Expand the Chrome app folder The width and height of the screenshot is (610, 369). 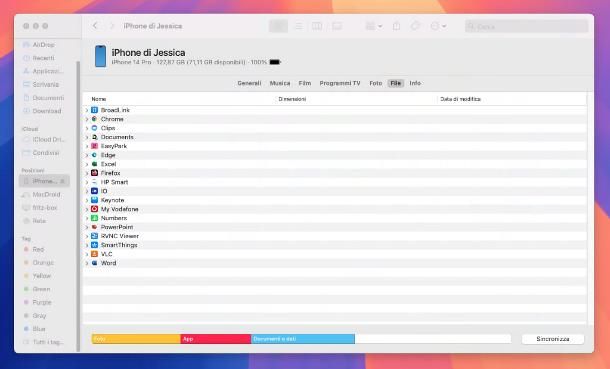pos(87,119)
